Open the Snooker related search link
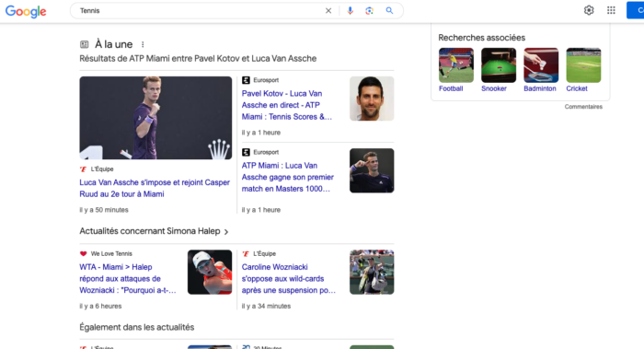Image resolution: width=644 pixels, height=349 pixels. (x=494, y=88)
